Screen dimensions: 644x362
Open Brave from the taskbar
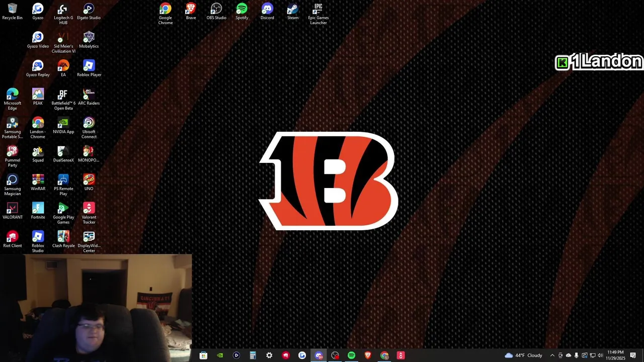(368, 355)
